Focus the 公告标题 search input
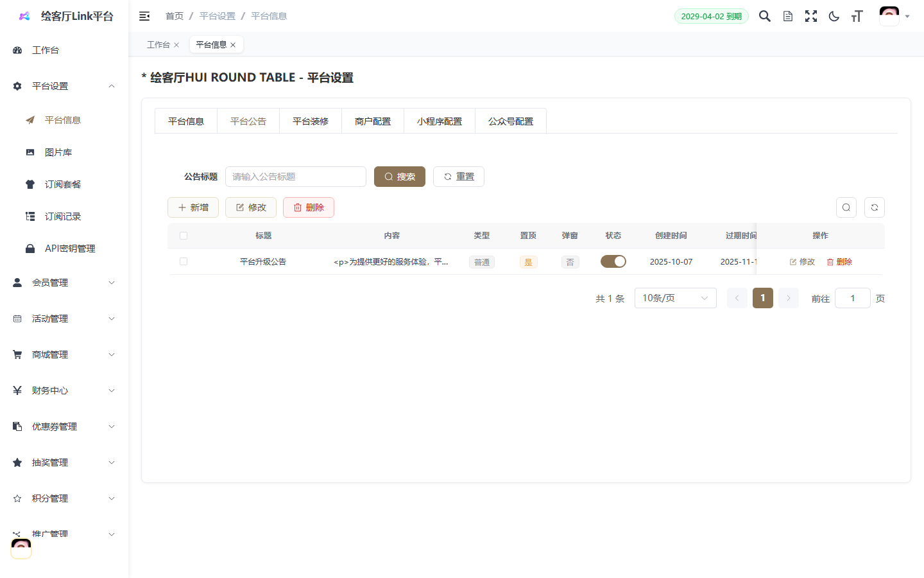 tap(296, 177)
